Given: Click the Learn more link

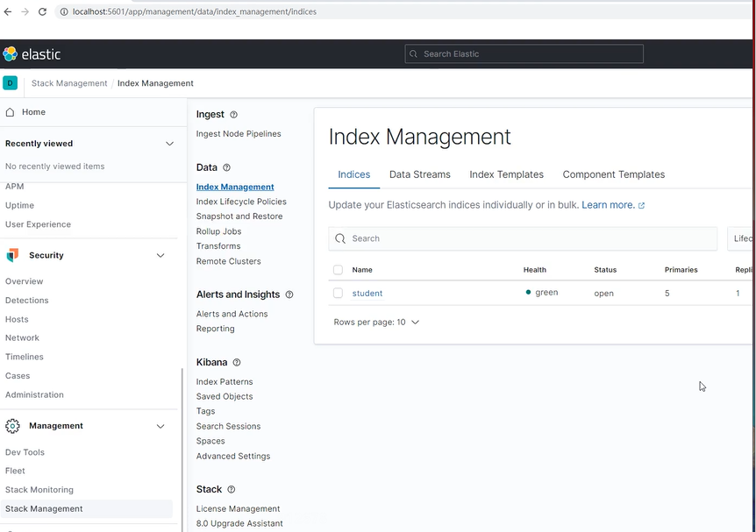Looking at the screenshot, I should (x=608, y=205).
